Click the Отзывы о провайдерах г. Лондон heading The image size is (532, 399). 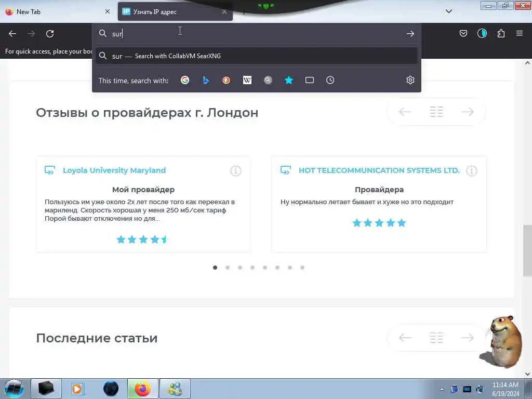147,113
